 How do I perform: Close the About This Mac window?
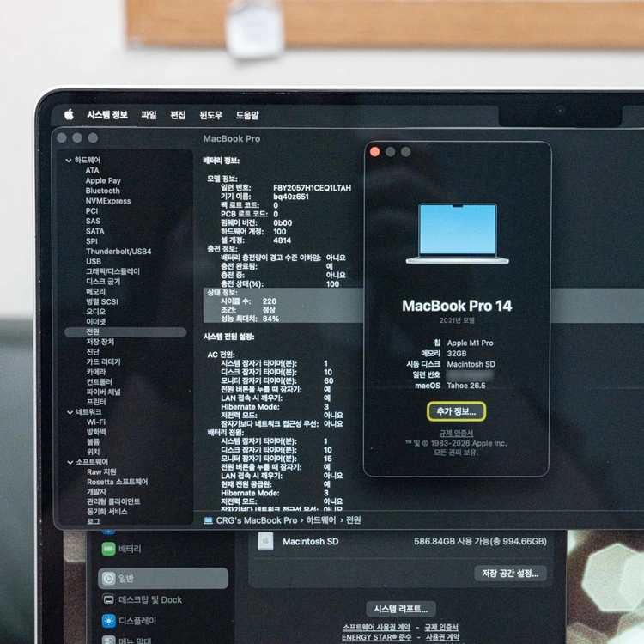pyautogui.click(x=374, y=152)
